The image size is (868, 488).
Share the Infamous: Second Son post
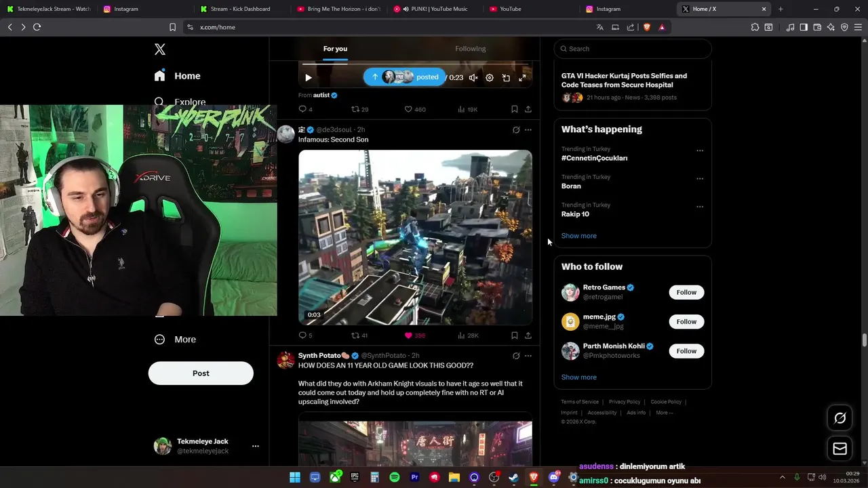528,335
